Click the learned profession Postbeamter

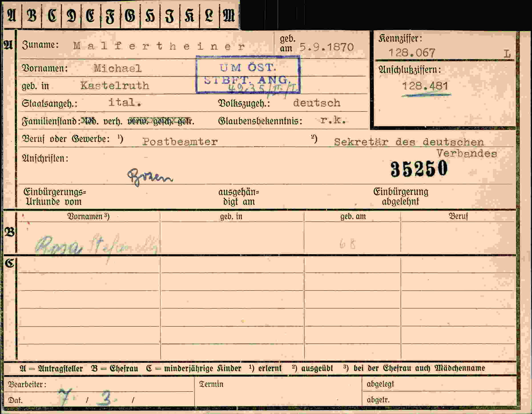[x=180, y=142]
